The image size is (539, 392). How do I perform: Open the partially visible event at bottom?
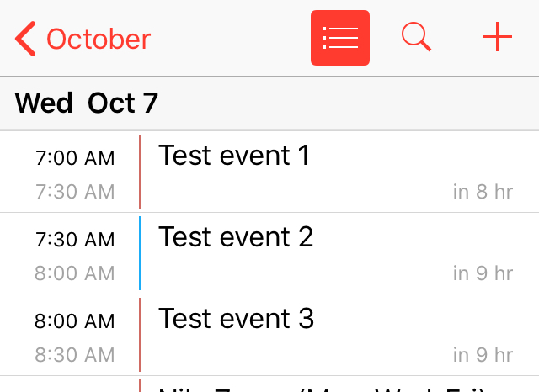click(320, 386)
